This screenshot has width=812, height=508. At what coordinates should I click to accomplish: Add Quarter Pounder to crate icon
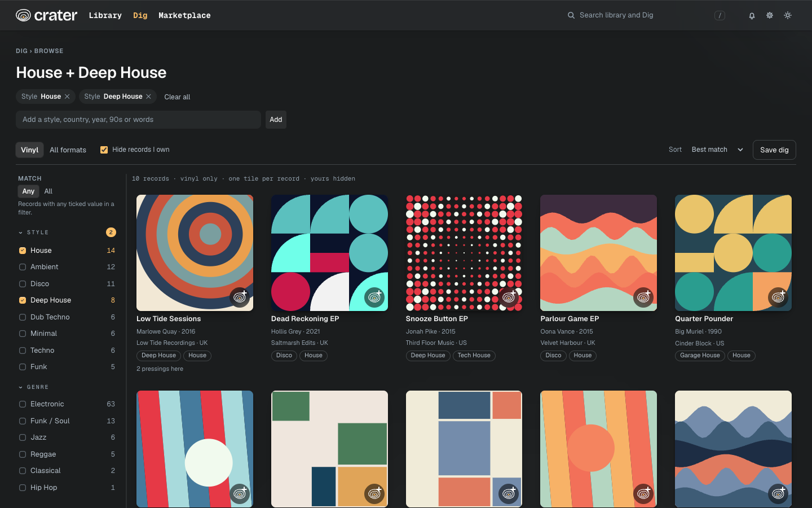click(x=778, y=297)
